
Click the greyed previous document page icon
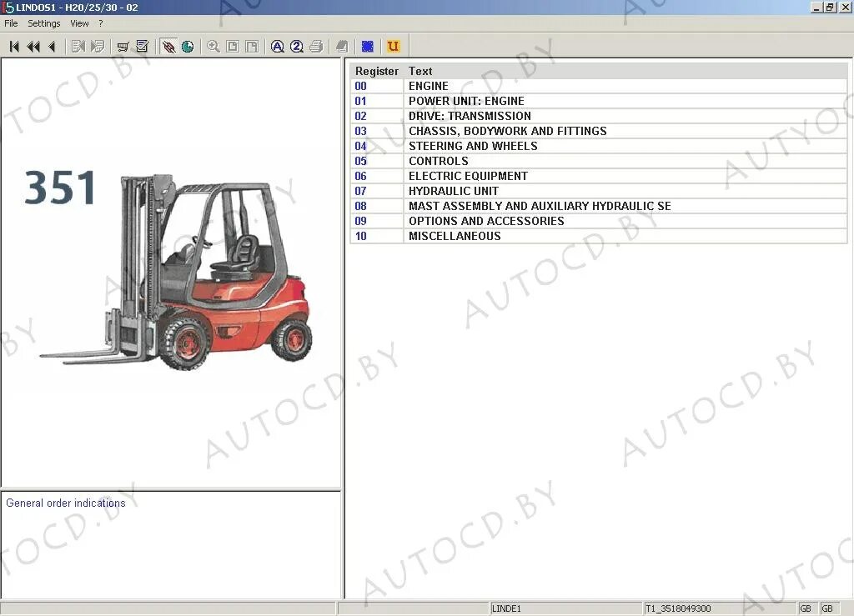click(78, 47)
